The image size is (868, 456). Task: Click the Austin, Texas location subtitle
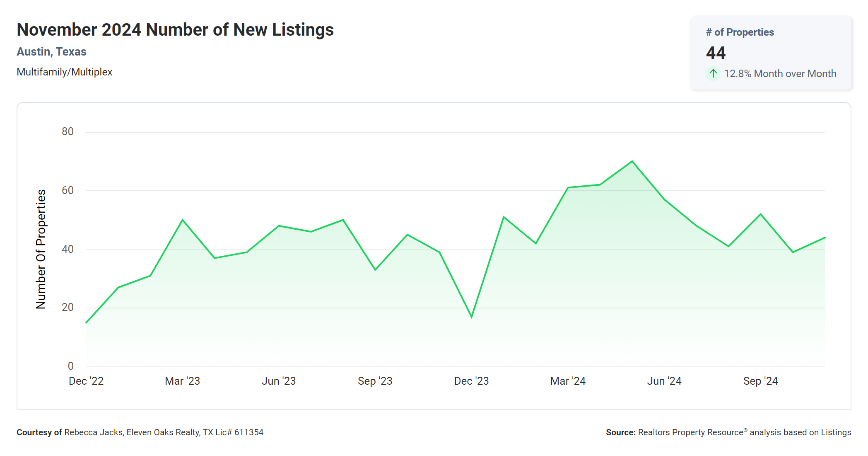pyautogui.click(x=51, y=52)
